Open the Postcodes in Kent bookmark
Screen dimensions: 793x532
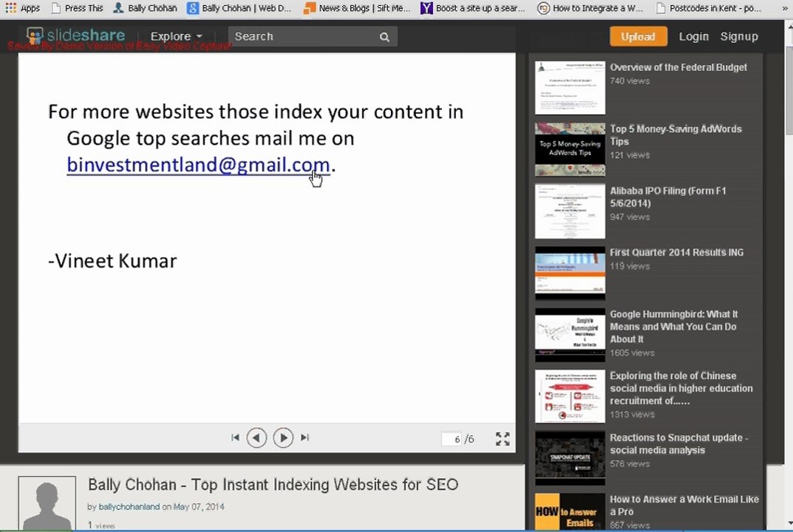click(x=708, y=8)
